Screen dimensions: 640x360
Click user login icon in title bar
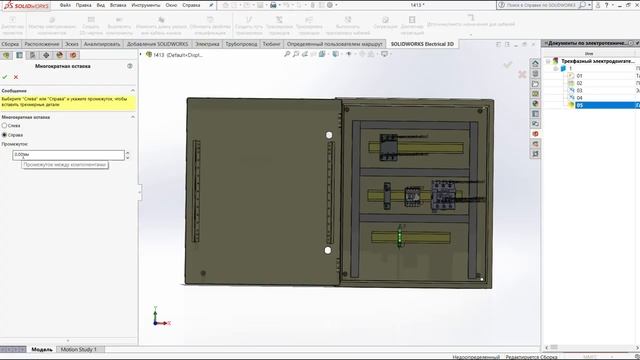[x=598, y=5]
